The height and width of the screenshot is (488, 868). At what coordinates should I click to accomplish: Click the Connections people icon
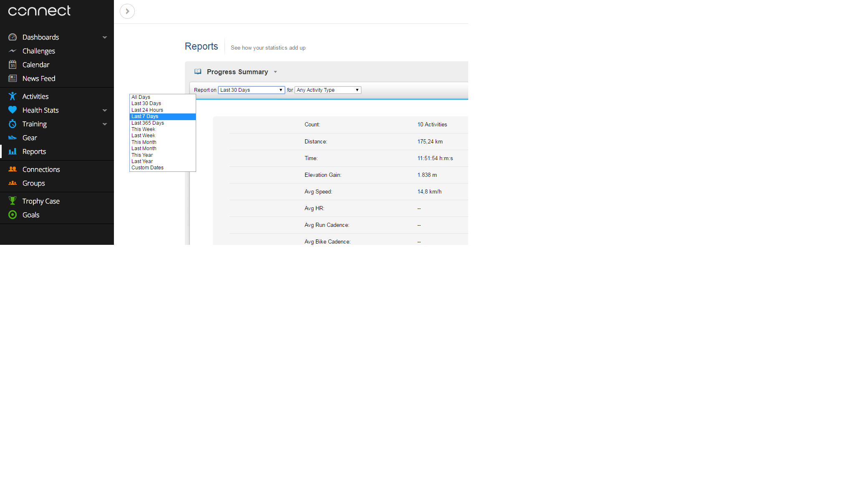pyautogui.click(x=13, y=169)
